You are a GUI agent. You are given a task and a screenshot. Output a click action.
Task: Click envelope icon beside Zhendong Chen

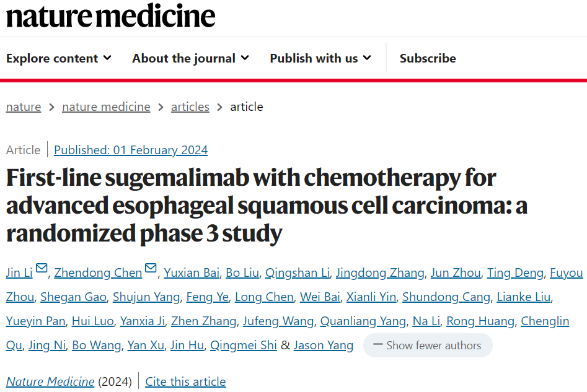(x=151, y=268)
